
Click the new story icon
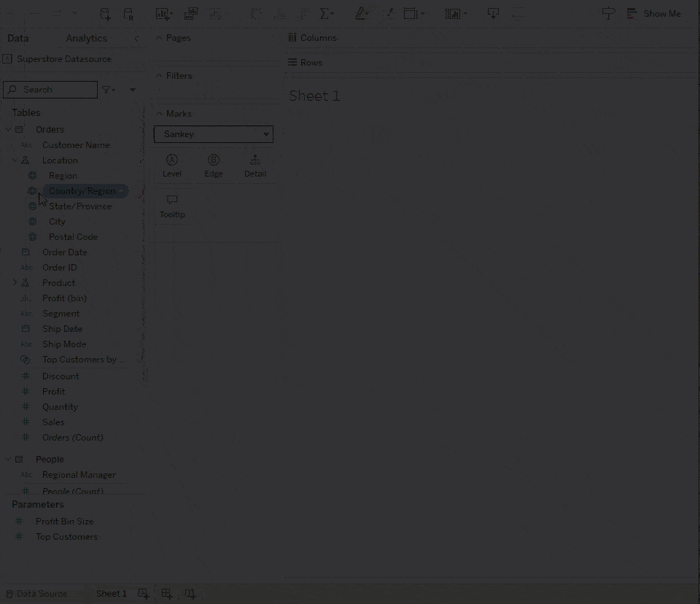click(190, 594)
